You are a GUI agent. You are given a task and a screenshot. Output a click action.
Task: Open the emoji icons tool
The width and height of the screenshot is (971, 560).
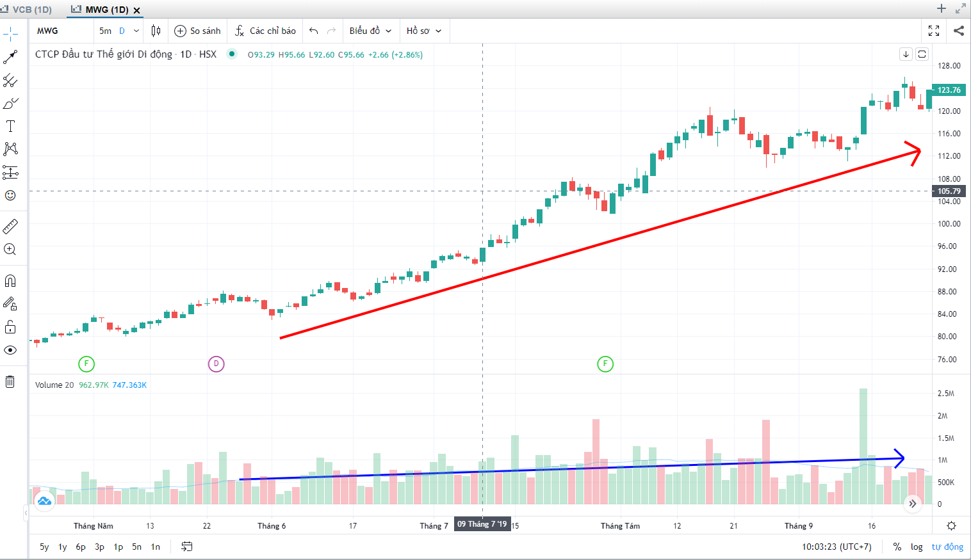click(x=10, y=195)
